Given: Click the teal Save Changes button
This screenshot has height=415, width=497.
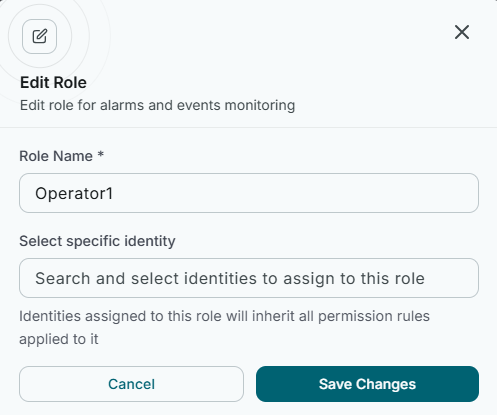Looking at the screenshot, I should coord(367,384).
